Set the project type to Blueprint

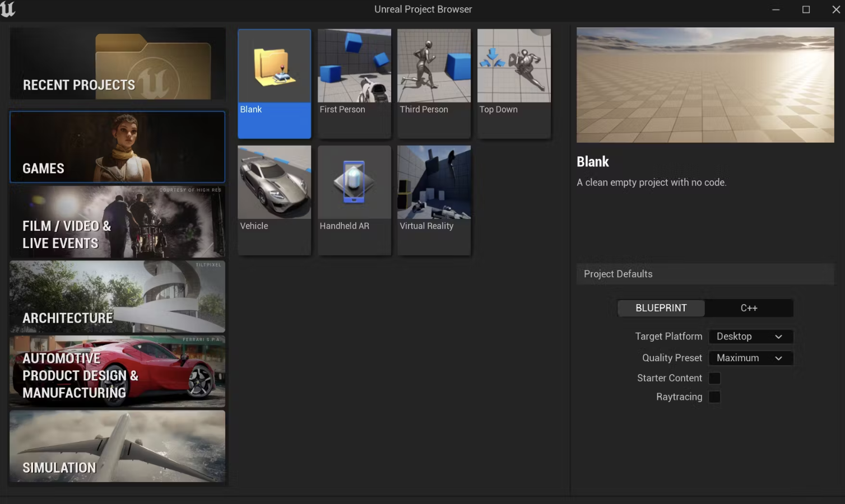[661, 308]
